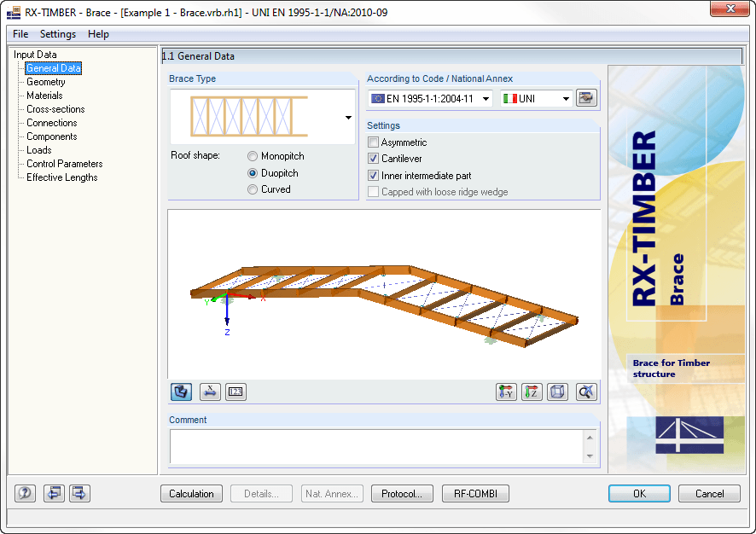This screenshot has height=534, width=756.
Task: Enable the numbering display icon under the graphic
Action: tap(236, 392)
